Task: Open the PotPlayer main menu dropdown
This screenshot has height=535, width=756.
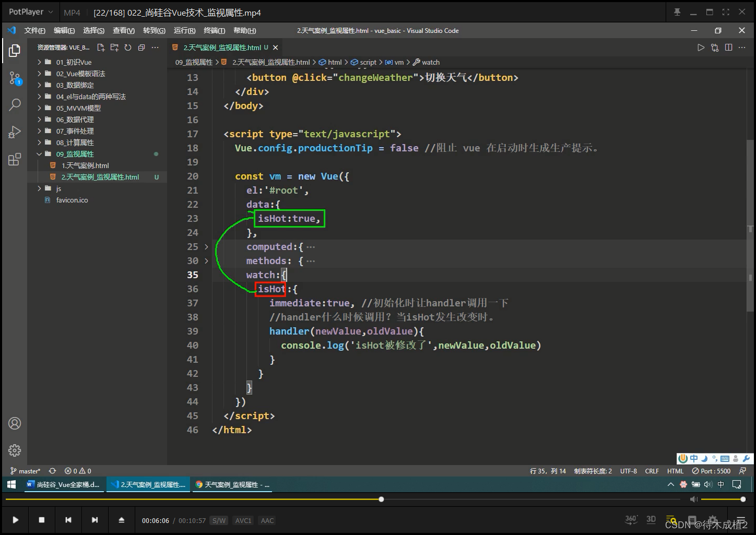Action: [31, 12]
